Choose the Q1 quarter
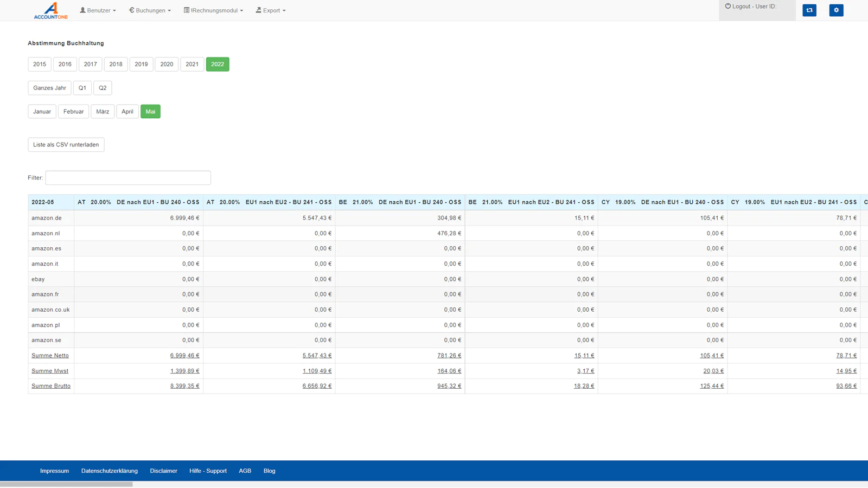 pos(82,88)
